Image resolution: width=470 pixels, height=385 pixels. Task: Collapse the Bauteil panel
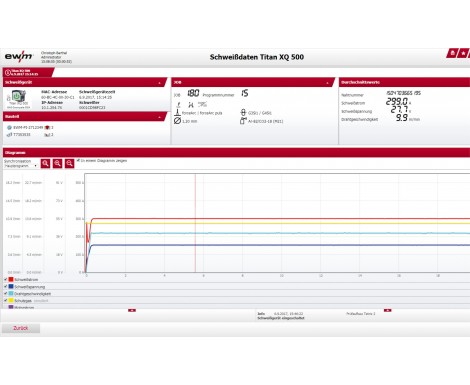(159, 117)
